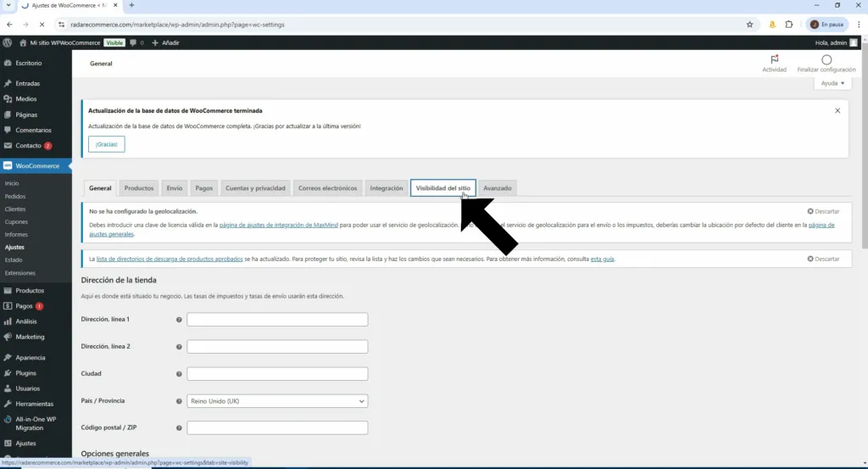Screen dimensions: 868x469
Task: Open Extensiones in WooCommerce submenu
Action: pos(20,273)
